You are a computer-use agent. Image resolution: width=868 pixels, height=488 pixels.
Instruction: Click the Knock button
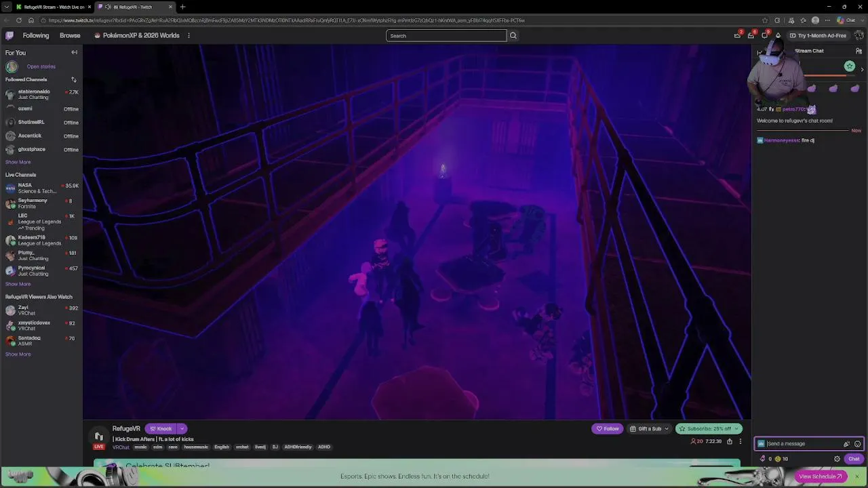(161, 429)
